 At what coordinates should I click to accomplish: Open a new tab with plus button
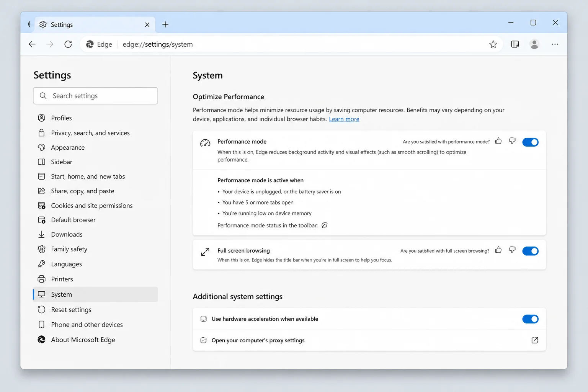[x=165, y=24]
